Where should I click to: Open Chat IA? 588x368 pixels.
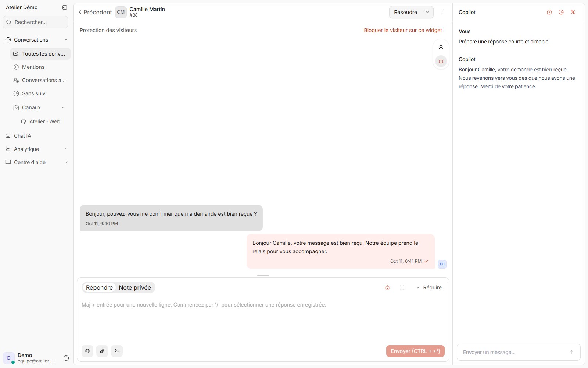tap(36, 136)
